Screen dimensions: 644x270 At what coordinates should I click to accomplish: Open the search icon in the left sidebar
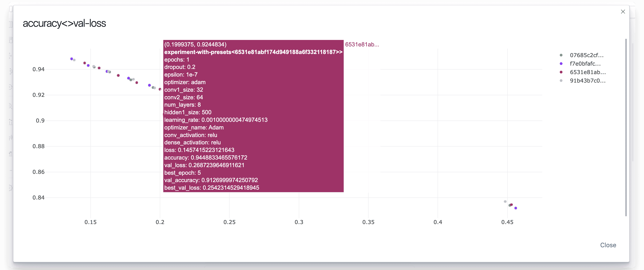(x=10, y=106)
